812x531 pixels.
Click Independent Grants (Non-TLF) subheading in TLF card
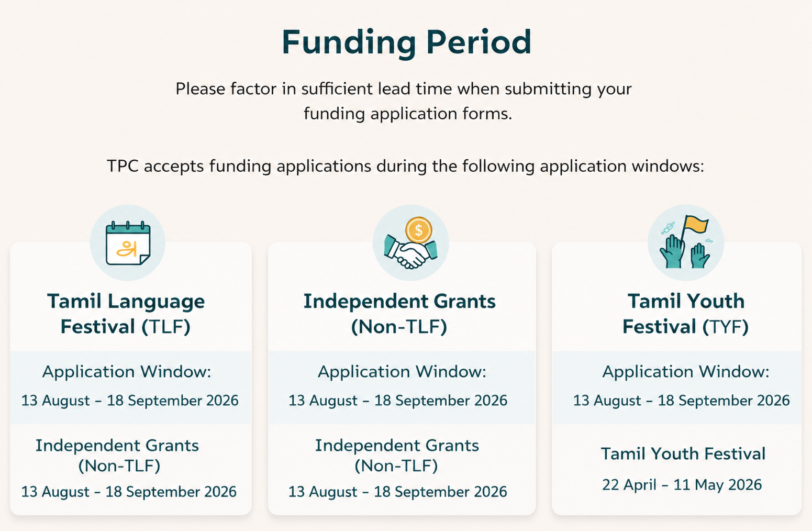117,455
